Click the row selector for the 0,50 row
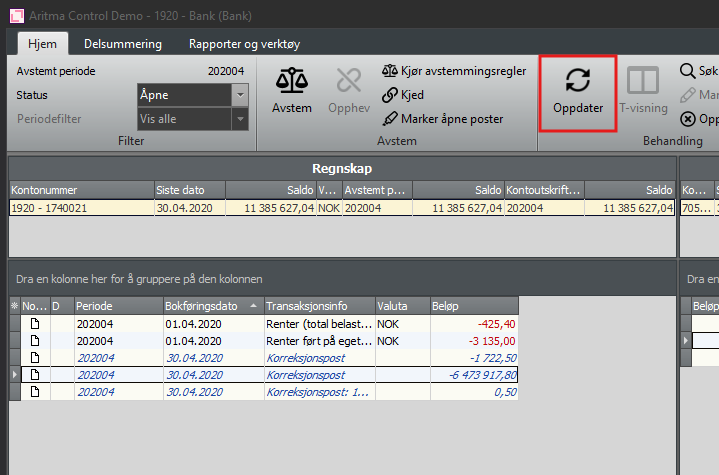Viewport: 719px width, 475px height. tap(14, 391)
